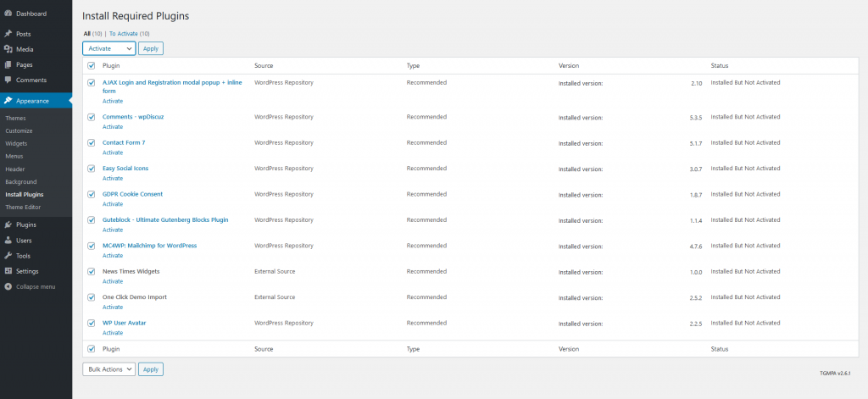This screenshot has height=399, width=868.
Task: Activate the GDPR Cookie Consent plugin
Action: tap(113, 203)
